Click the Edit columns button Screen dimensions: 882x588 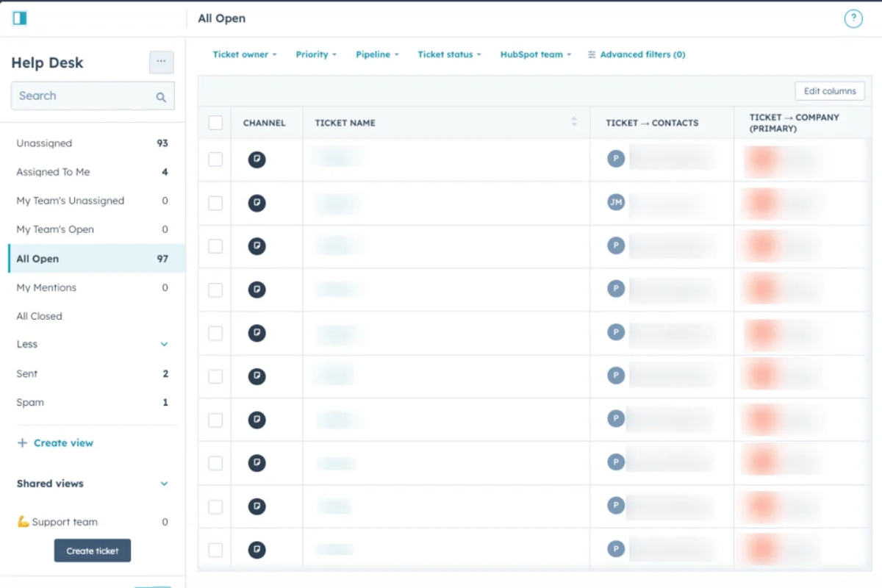[x=830, y=91]
